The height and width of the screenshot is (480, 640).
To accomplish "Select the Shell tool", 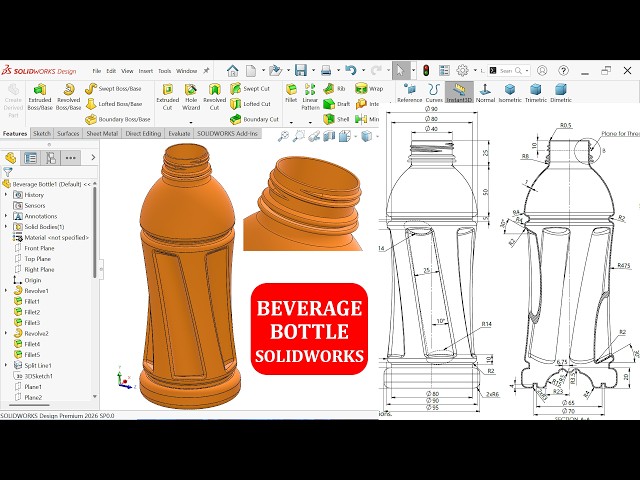I will click(336, 119).
